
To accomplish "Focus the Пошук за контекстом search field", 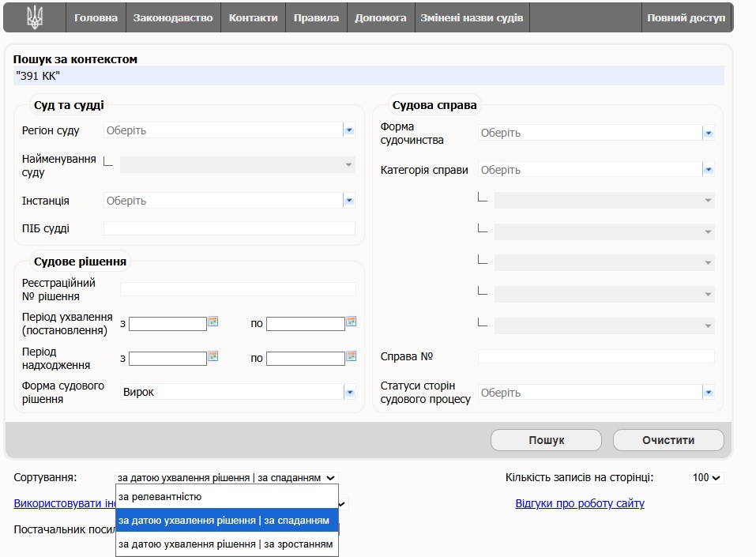I will click(x=369, y=76).
